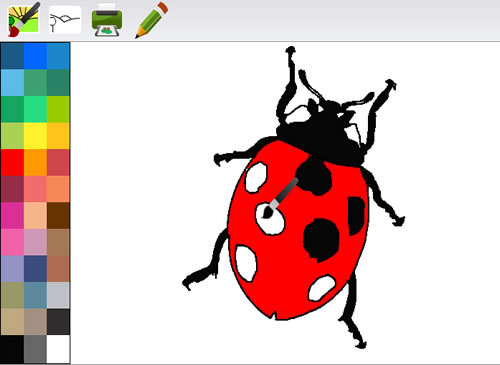Screen dimensions: 500x365
Task: Select the lavender purple swatch
Action: coord(12,269)
